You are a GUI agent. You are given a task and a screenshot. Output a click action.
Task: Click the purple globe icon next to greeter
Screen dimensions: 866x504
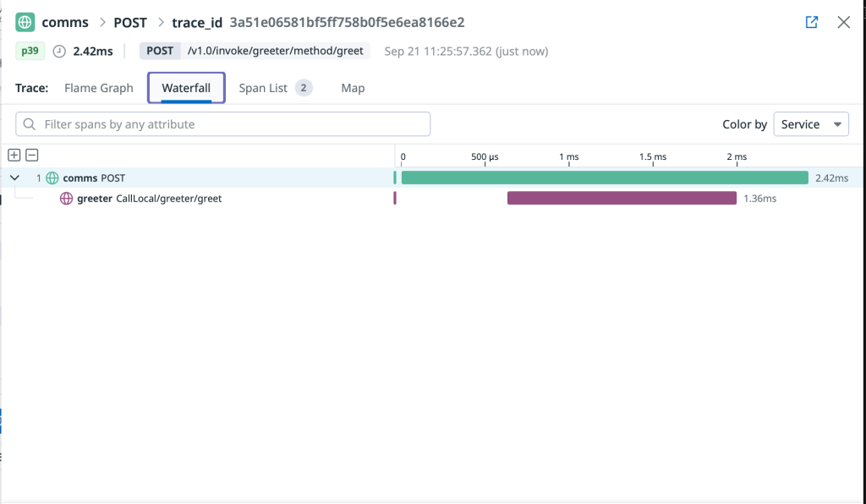[67, 198]
